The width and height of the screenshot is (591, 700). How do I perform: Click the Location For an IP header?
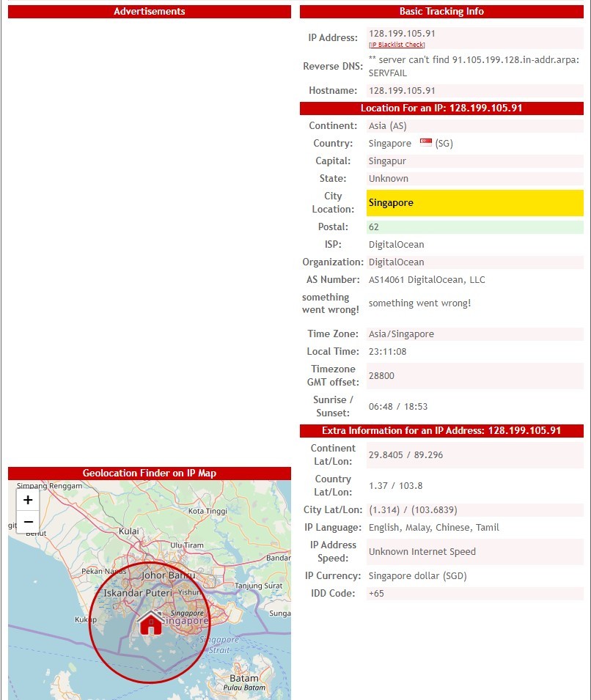pyautogui.click(x=441, y=108)
